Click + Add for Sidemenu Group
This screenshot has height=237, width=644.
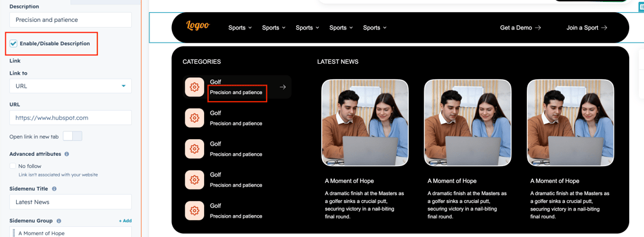coord(126,221)
